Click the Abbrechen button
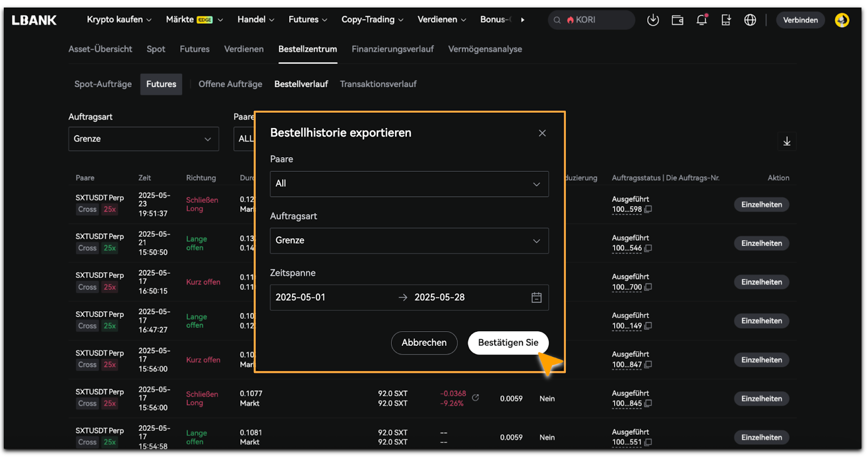The width and height of the screenshot is (868, 458). point(424,343)
